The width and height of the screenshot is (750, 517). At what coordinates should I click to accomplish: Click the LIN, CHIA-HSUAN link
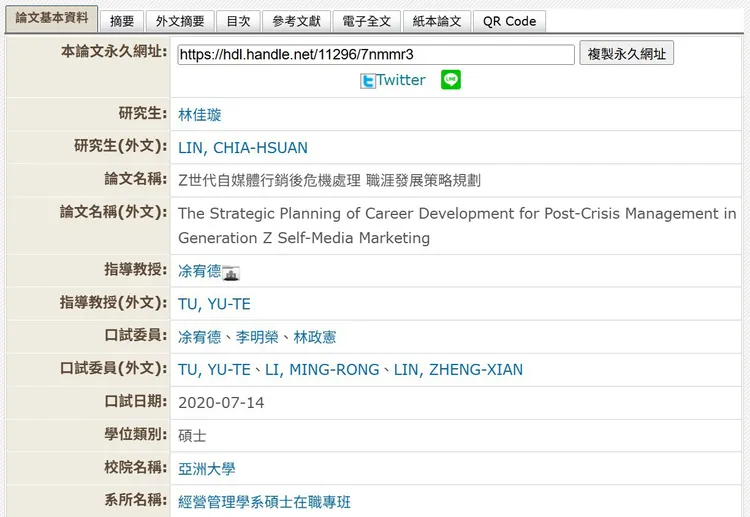[x=243, y=148]
